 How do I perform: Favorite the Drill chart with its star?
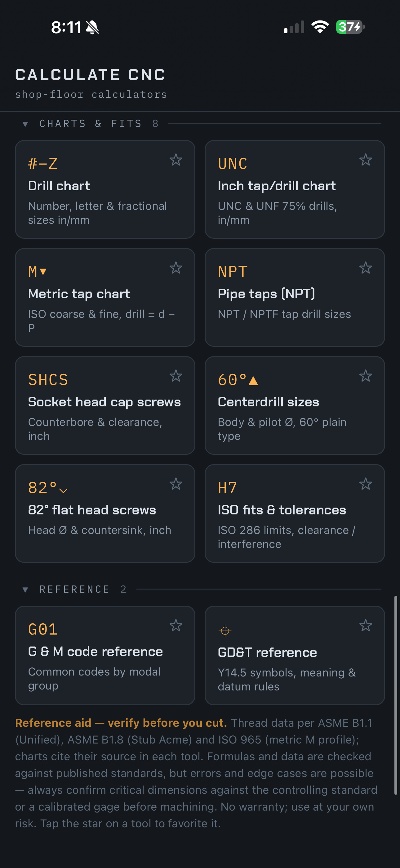(176, 160)
